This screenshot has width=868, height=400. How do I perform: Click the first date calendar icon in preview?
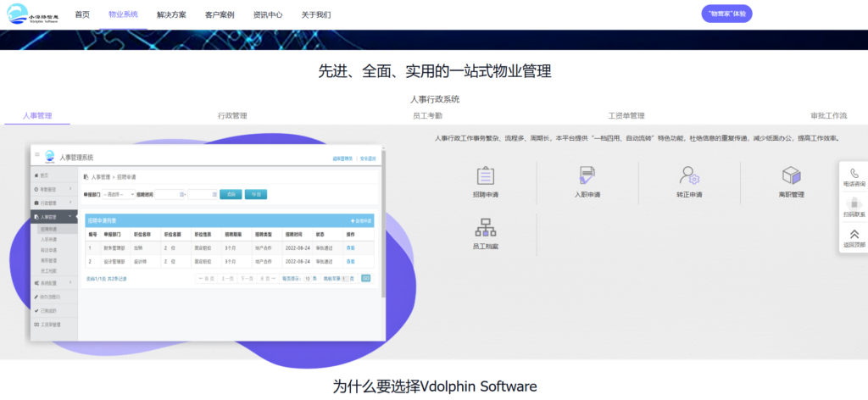[x=182, y=194]
